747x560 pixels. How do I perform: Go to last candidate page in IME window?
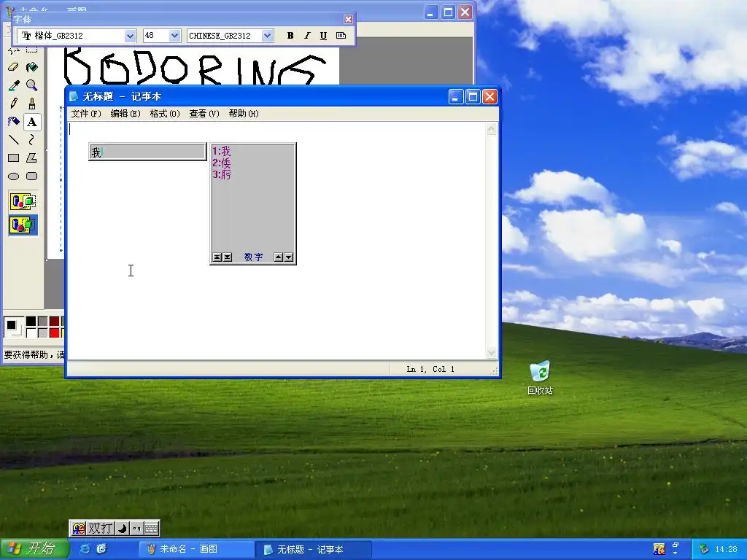pyautogui.click(x=228, y=257)
